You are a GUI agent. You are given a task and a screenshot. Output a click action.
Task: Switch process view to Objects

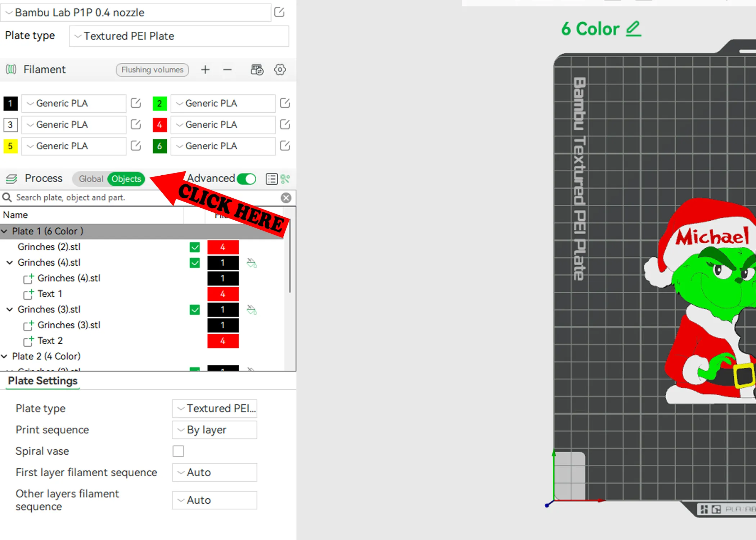tap(126, 179)
